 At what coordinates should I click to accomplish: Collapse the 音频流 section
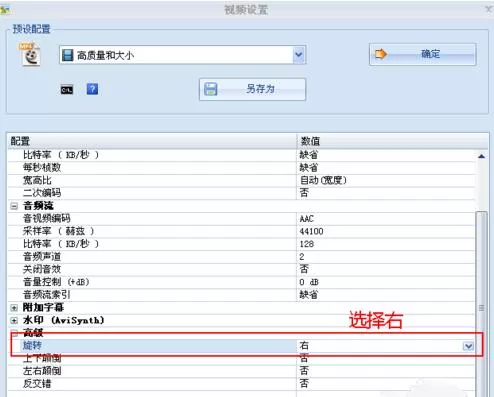click(x=14, y=206)
